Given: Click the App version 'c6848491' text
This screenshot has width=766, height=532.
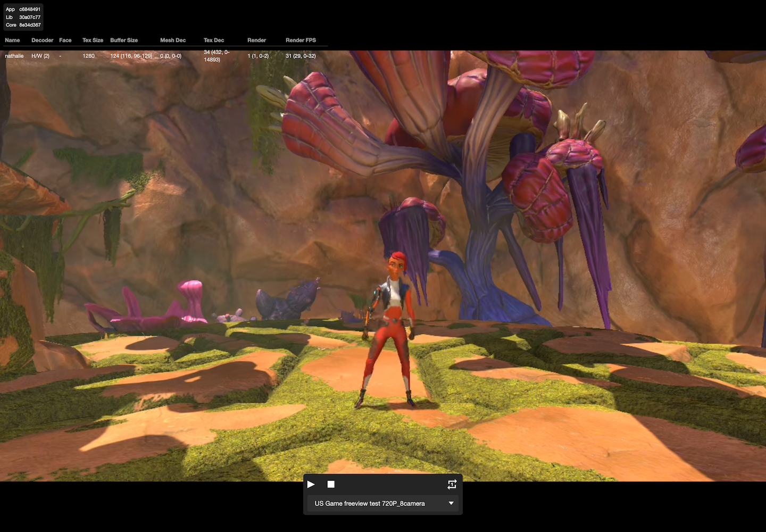Looking at the screenshot, I should (30, 10).
